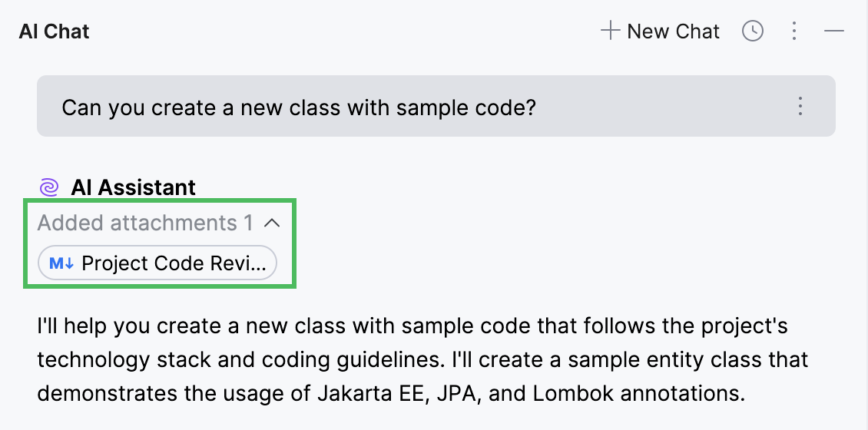Click the Markdown icon in the attachment chip
This screenshot has width=868, height=430.
click(x=61, y=263)
